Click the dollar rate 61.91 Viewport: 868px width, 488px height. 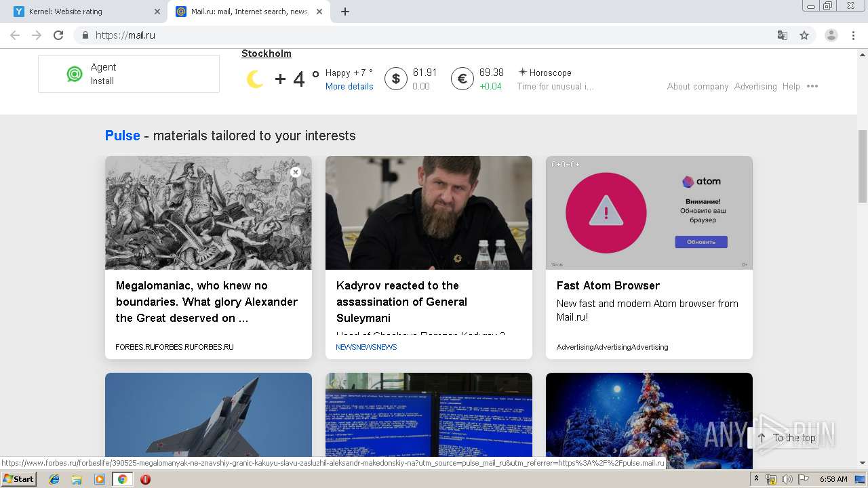425,73
